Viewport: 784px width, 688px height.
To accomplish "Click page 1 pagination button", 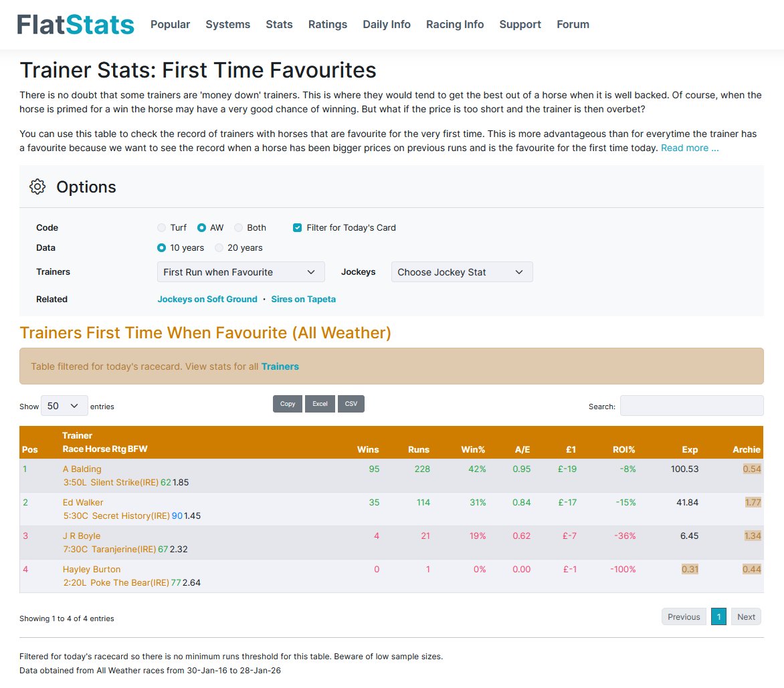I will pyautogui.click(x=718, y=617).
